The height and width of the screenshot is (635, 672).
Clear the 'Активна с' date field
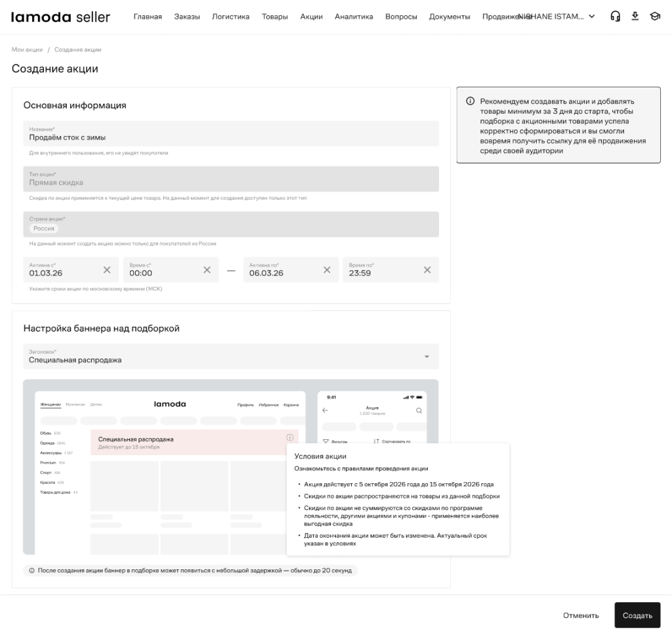click(107, 270)
